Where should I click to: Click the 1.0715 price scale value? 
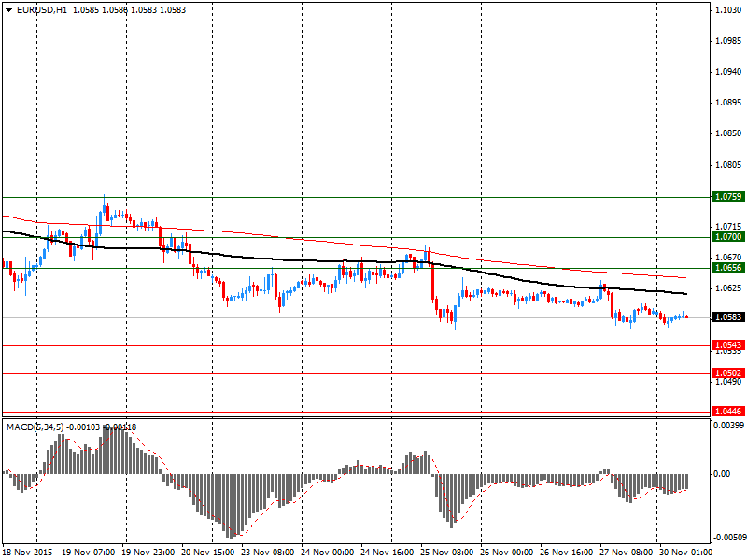click(x=729, y=227)
